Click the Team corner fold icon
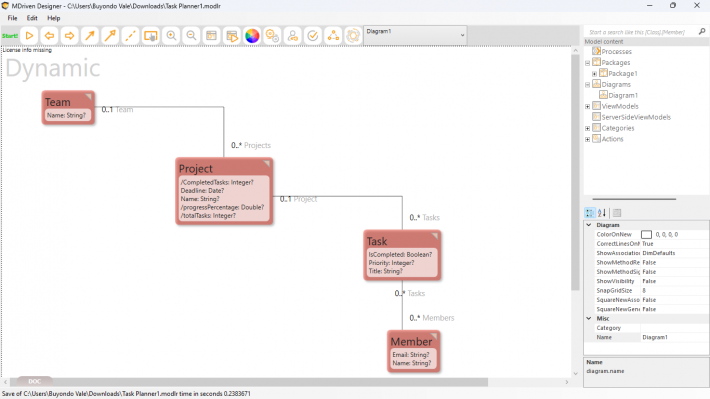The width and height of the screenshot is (710, 399). click(88, 96)
